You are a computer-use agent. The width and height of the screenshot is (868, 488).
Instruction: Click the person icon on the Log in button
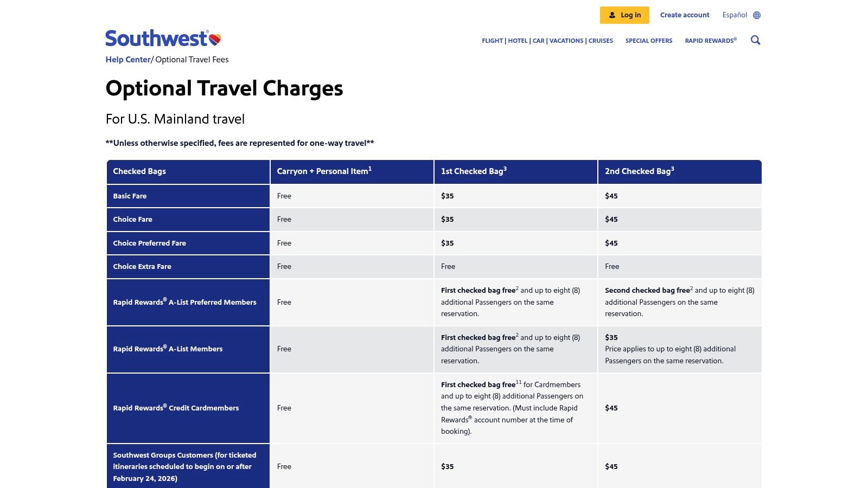pos(611,15)
